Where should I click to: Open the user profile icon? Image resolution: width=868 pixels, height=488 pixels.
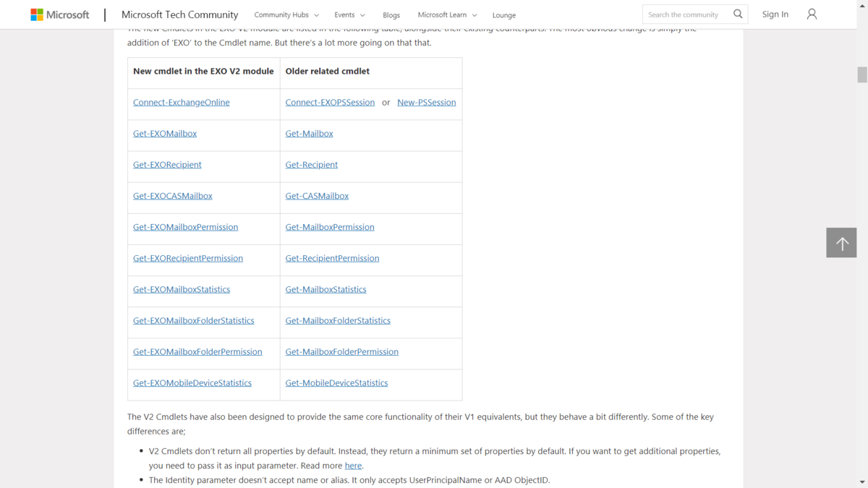point(812,14)
